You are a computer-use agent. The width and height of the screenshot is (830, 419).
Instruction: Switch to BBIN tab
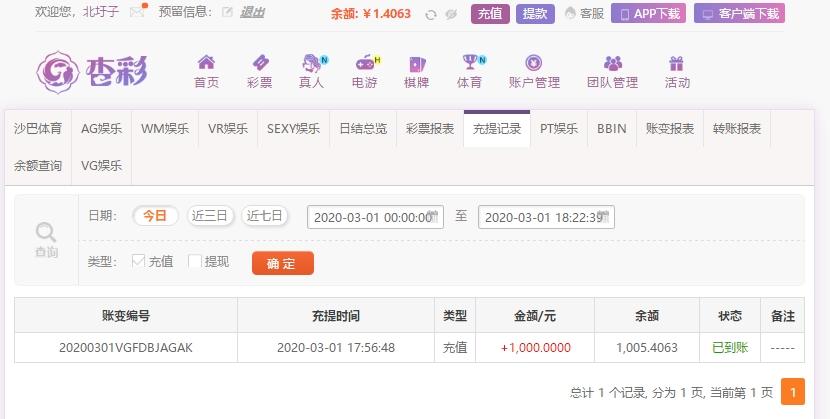pos(611,129)
